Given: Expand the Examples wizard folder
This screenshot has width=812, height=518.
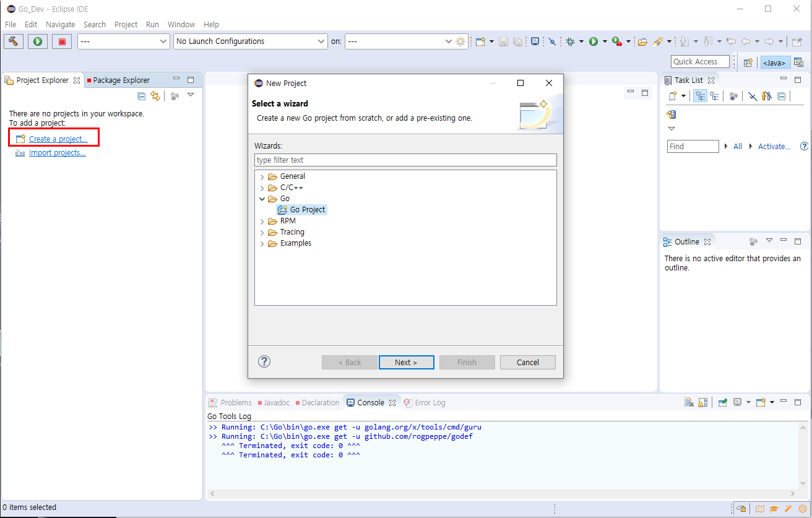Looking at the screenshot, I should pos(262,244).
